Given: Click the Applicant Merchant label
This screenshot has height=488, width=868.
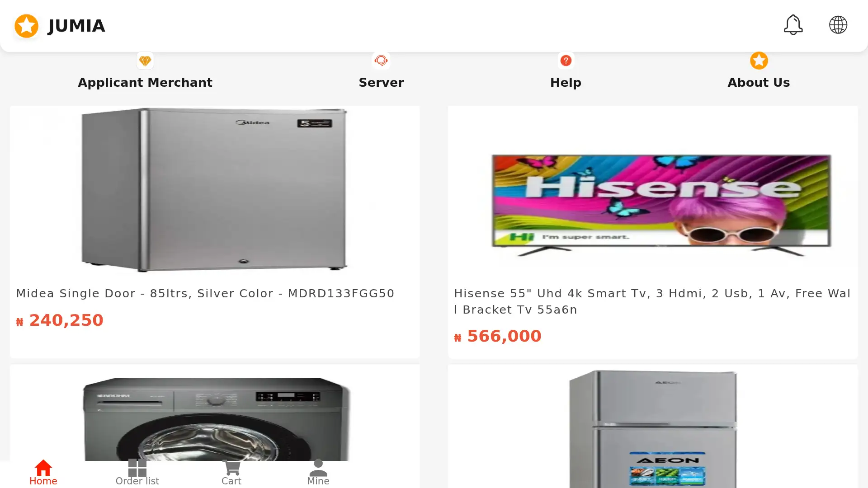Looking at the screenshot, I should [x=145, y=83].
